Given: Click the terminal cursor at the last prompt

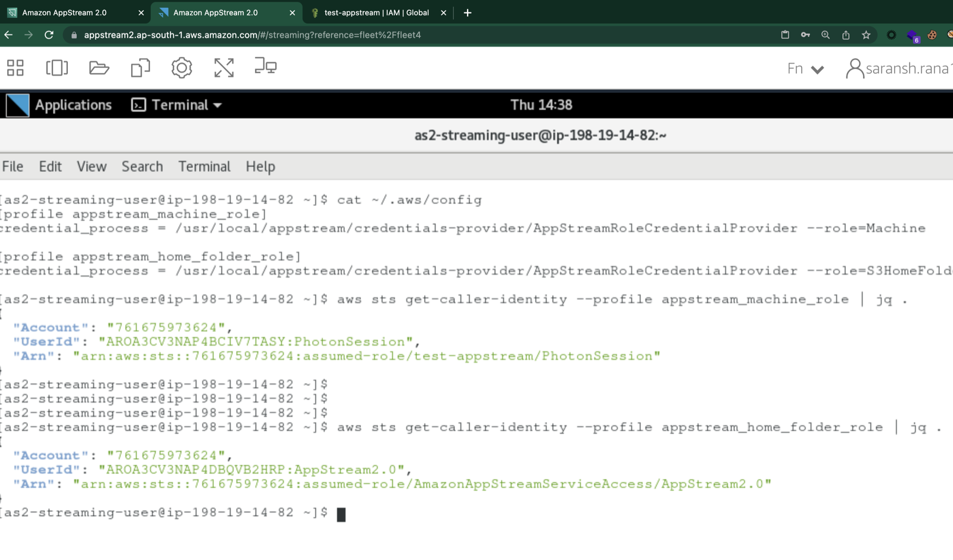Looking at the screenshot, I should click(341, 514).
